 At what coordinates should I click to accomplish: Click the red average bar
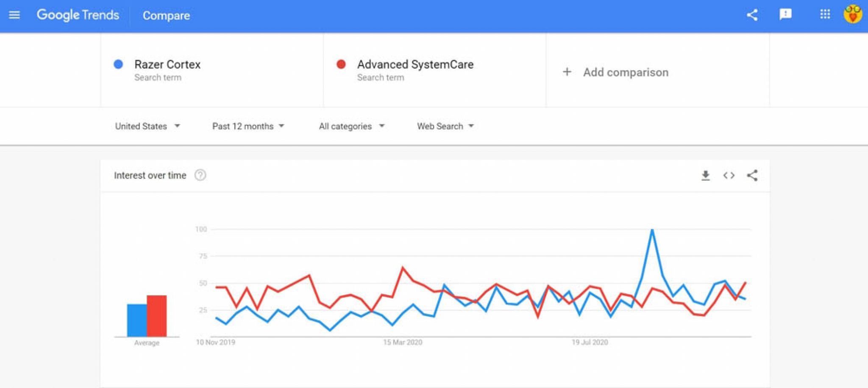pos(157,316)
